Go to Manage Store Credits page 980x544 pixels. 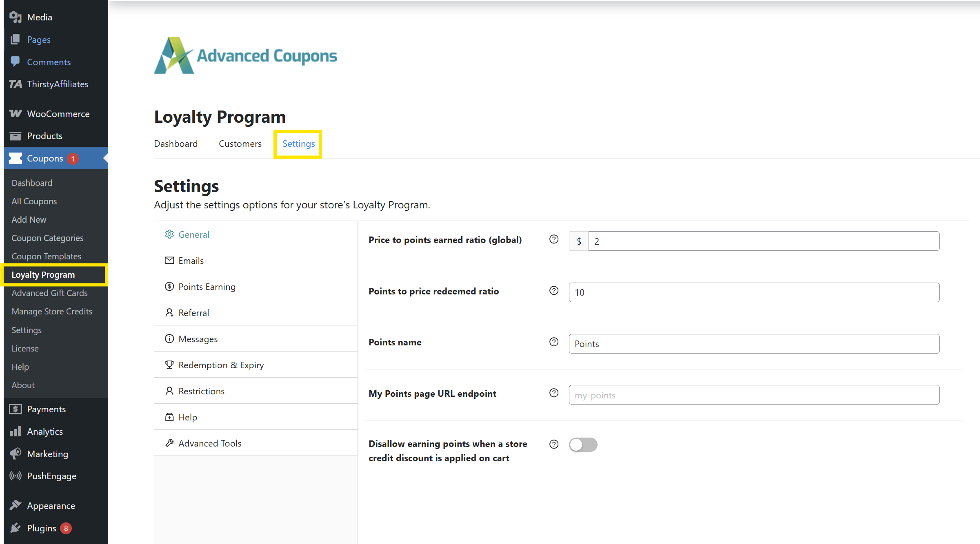tap(52, 311)
